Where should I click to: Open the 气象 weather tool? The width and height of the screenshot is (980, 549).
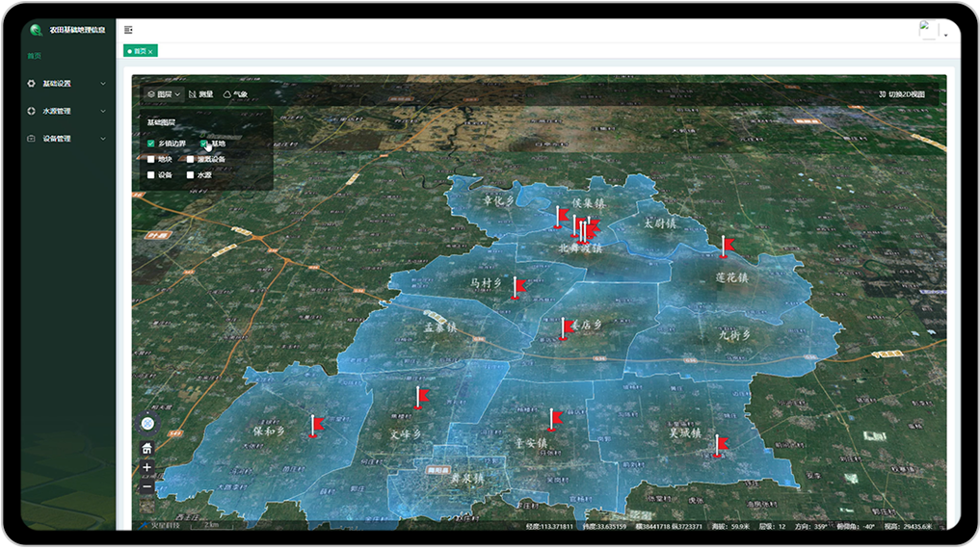tap(235, 94)
